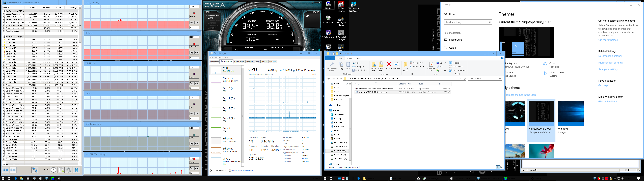Toggle HW Monitoring in EVGA menu
This screenshot has width=644, height=181.
213,15
